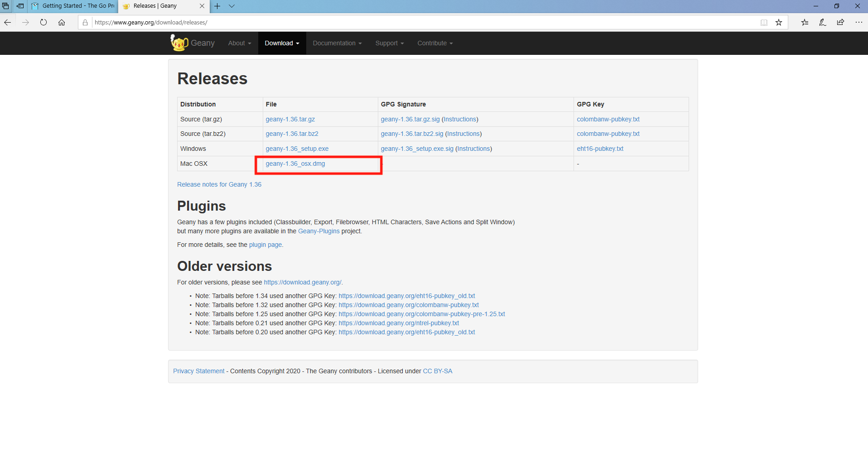Open the plugin page link
The width and height of the screenshot is (868, 467).
click(x=265, y=245)
